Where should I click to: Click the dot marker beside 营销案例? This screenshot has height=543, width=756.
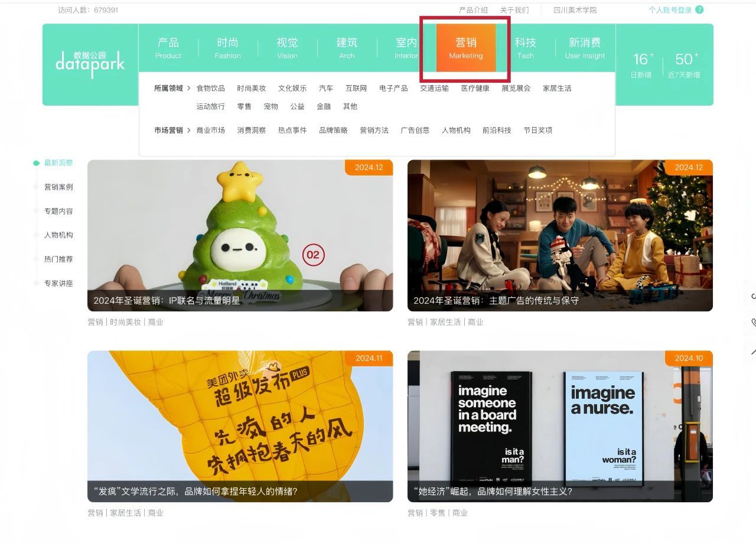click(x=37, y=187)
